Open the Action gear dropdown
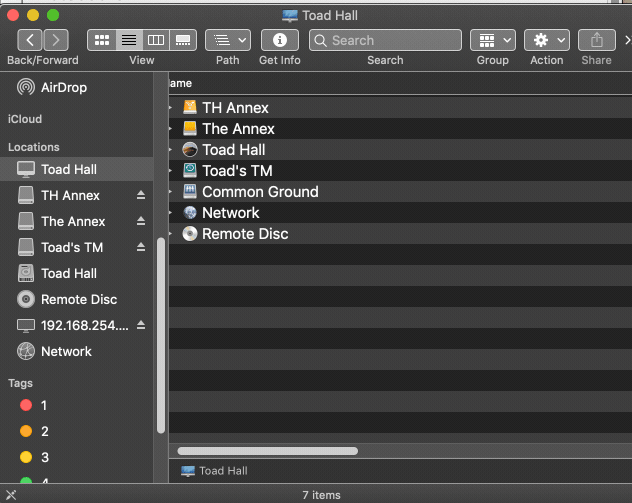The height and width of the screenshot is (503, 632). click(x=547, y=40)
